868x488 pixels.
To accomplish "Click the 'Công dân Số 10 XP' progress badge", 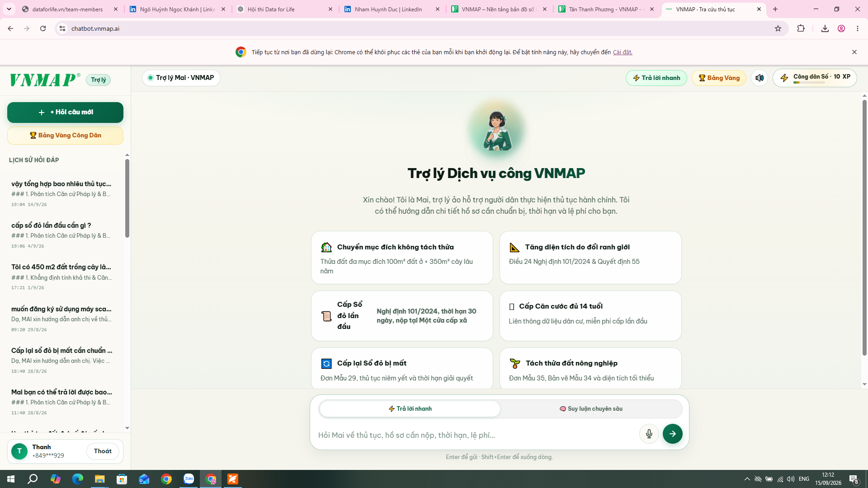I will tap(815, 78).
